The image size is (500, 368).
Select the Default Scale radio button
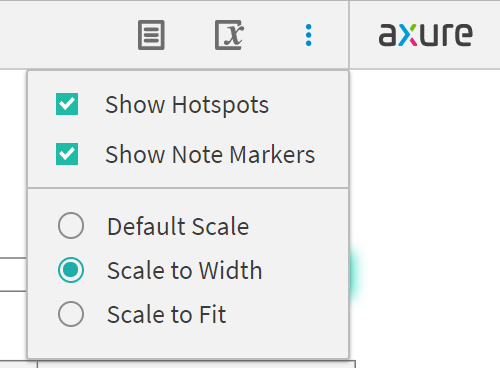pyautogui.click(x=71, y=225)
